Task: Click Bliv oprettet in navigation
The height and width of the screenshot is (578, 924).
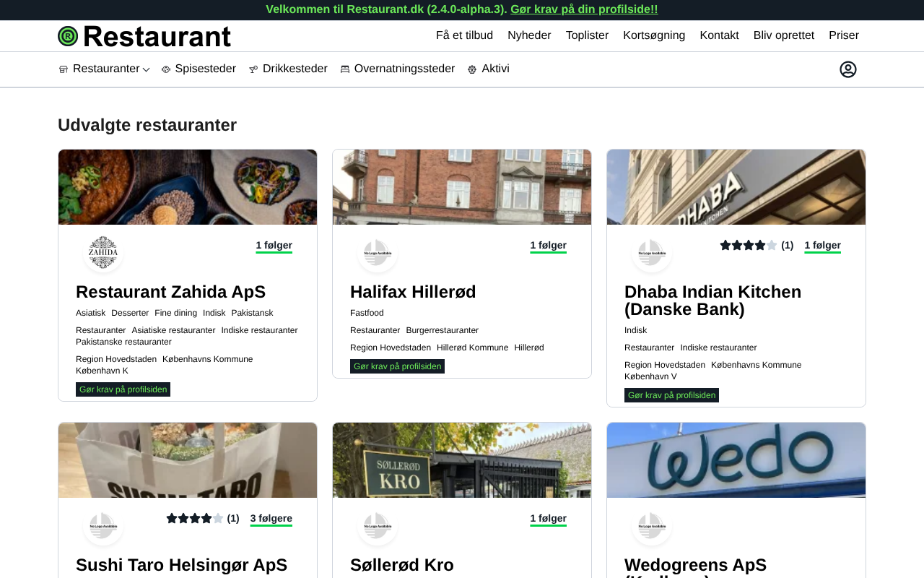Action: [x=784, y=35]
